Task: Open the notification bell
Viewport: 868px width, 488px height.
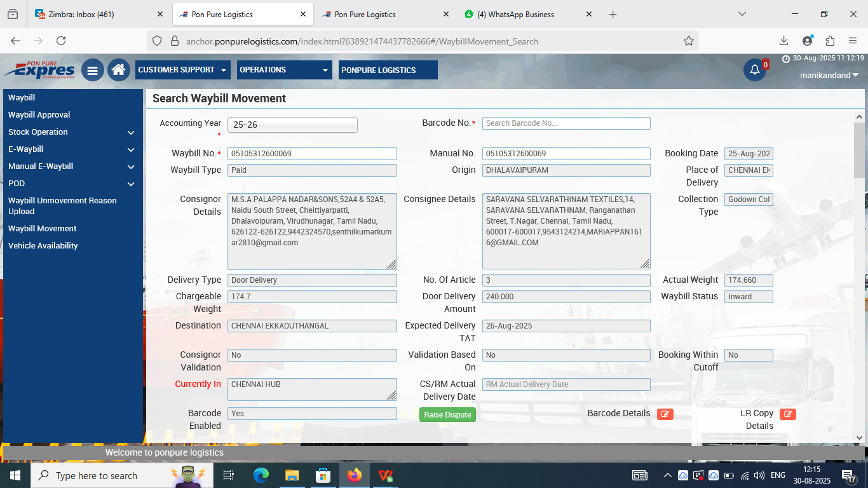Action: point(755,70)
